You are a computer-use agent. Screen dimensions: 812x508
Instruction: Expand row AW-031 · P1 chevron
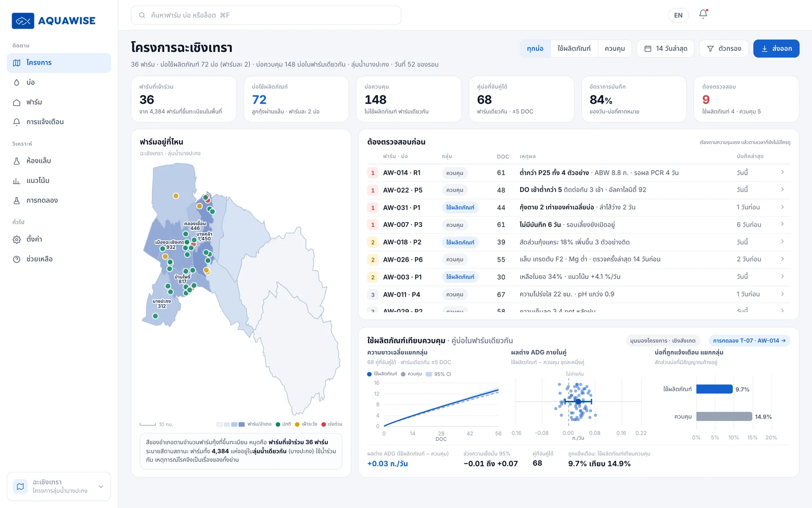pos(782,207)
